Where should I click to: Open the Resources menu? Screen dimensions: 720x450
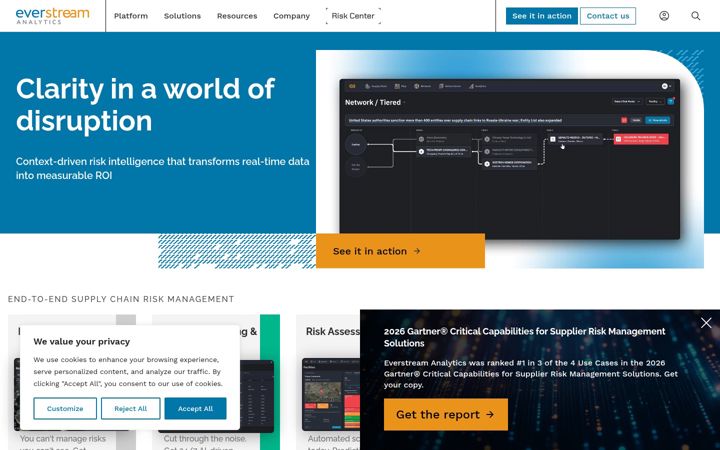tap(237, 16)
